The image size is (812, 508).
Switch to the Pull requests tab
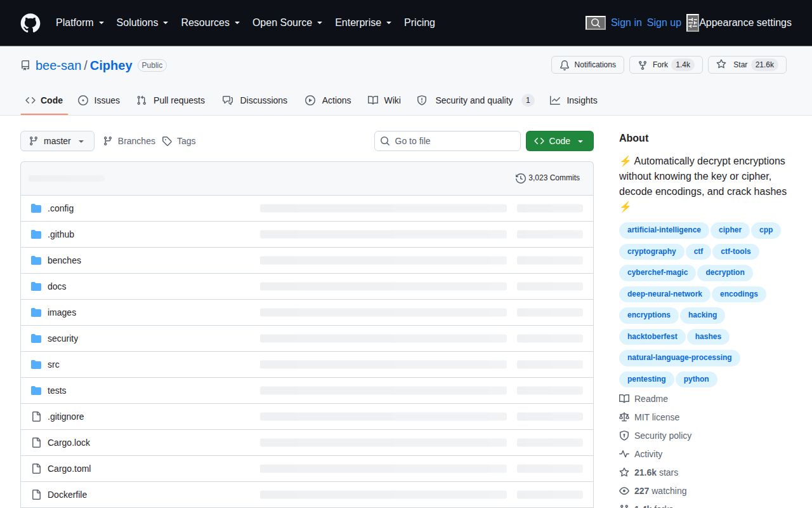point(171,100)
